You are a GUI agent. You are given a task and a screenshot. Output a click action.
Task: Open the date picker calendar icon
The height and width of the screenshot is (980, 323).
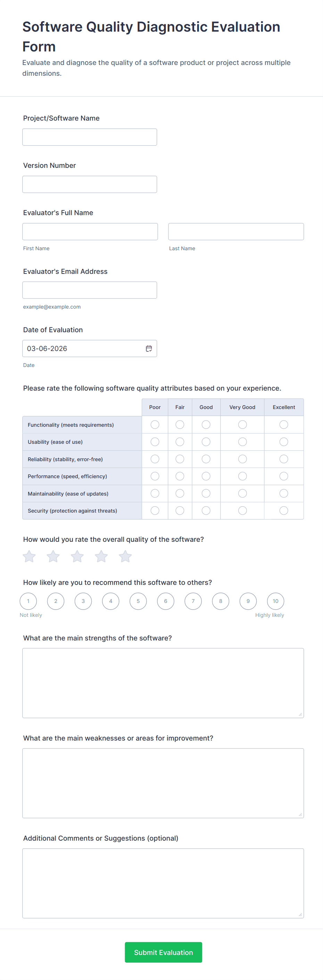149,349
